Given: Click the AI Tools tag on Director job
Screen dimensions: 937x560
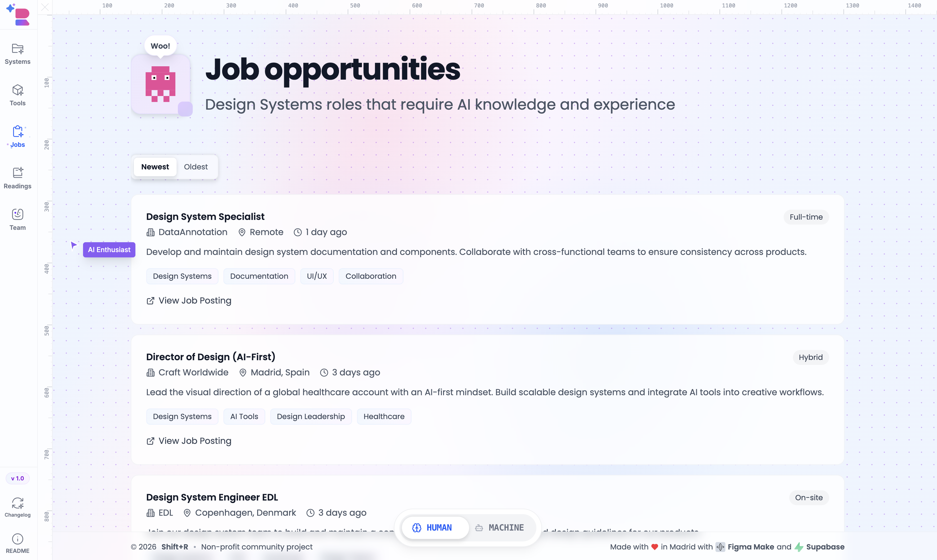Looking at the screenshot, I should point(244,416).
